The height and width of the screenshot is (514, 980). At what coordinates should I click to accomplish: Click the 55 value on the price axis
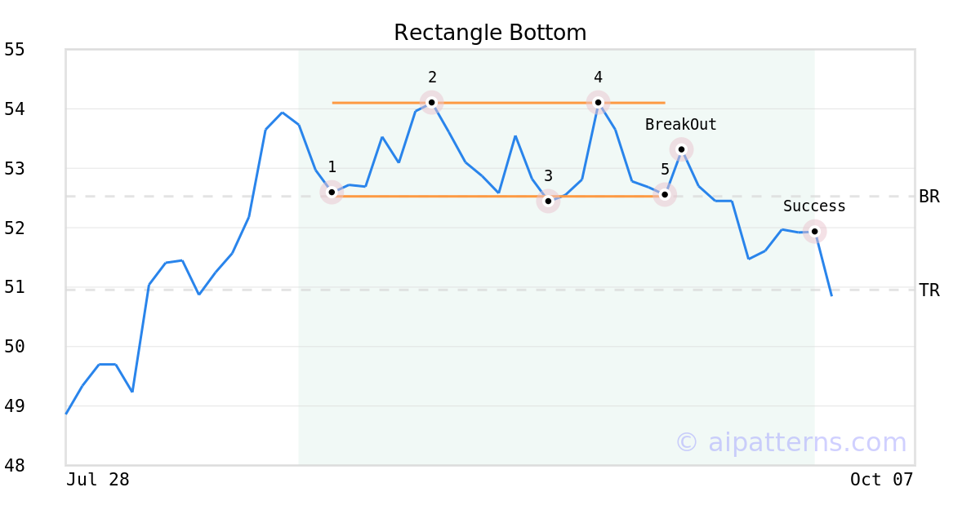pyautogui.click(x=15, y=50)
